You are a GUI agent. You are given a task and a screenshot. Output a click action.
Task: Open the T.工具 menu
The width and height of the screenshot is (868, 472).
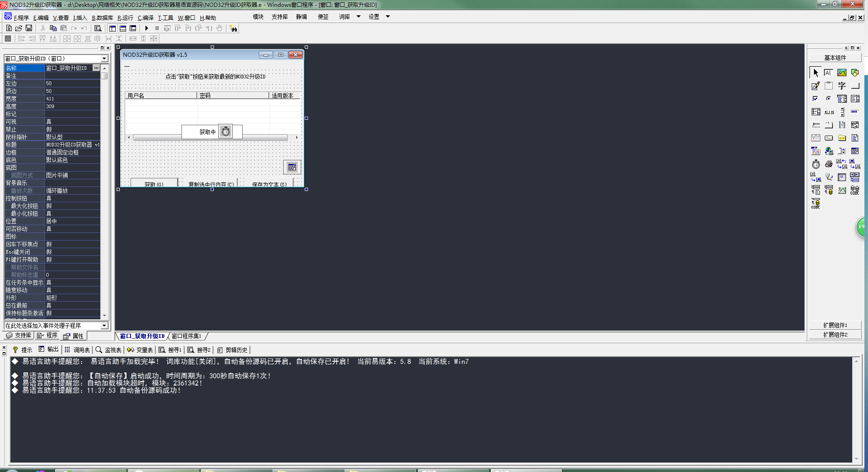point(165,18)
